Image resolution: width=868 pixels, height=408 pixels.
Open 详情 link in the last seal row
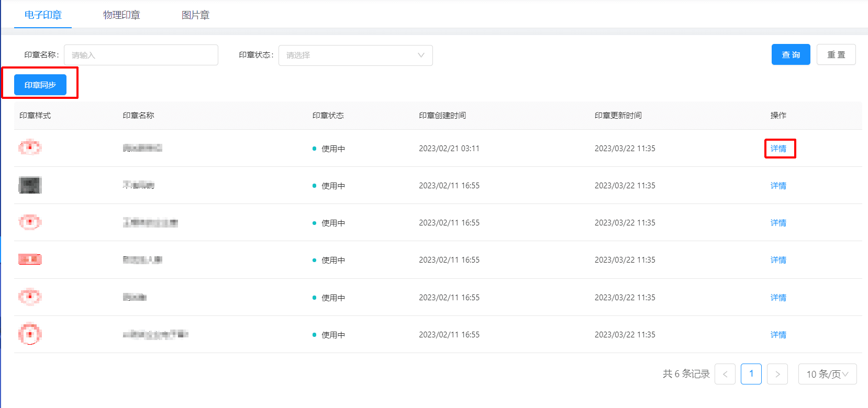coord(778,335)
